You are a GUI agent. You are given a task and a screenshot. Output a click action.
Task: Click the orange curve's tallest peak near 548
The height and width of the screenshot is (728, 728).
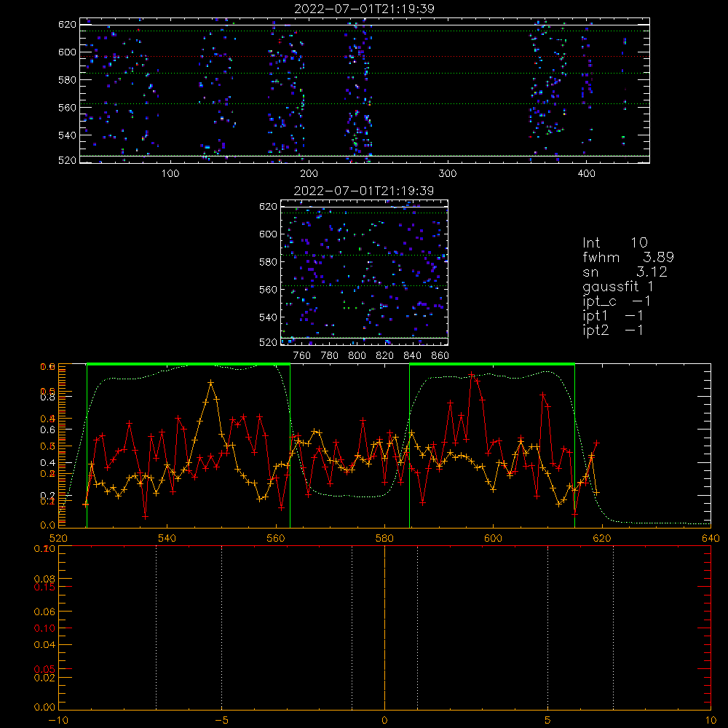[211, 383]
